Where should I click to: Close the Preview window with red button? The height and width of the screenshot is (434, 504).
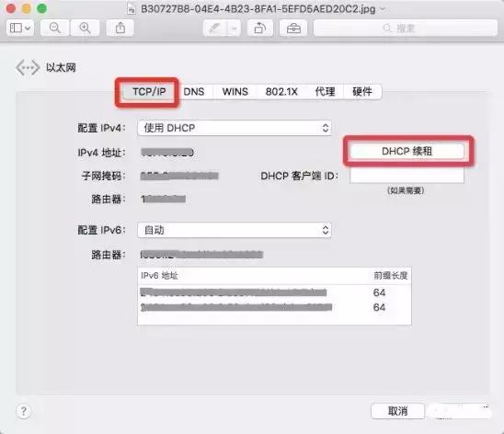pos(11,8)
